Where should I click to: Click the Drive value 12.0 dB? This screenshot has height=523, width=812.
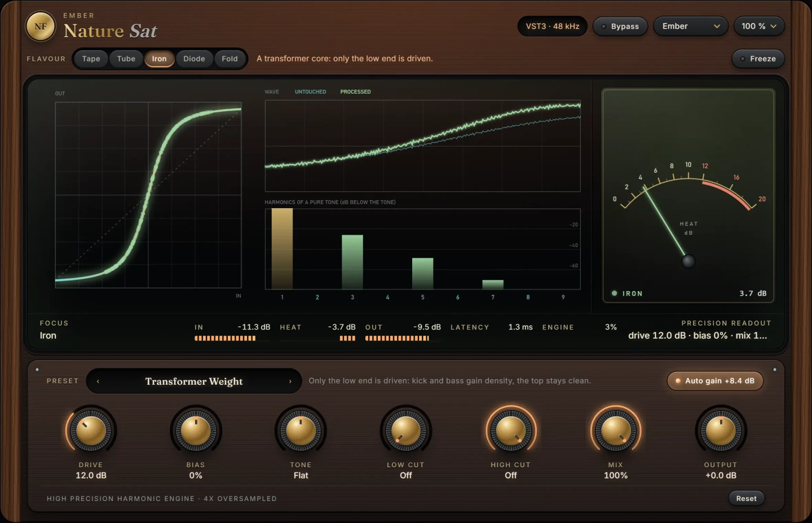click(91, 476)
